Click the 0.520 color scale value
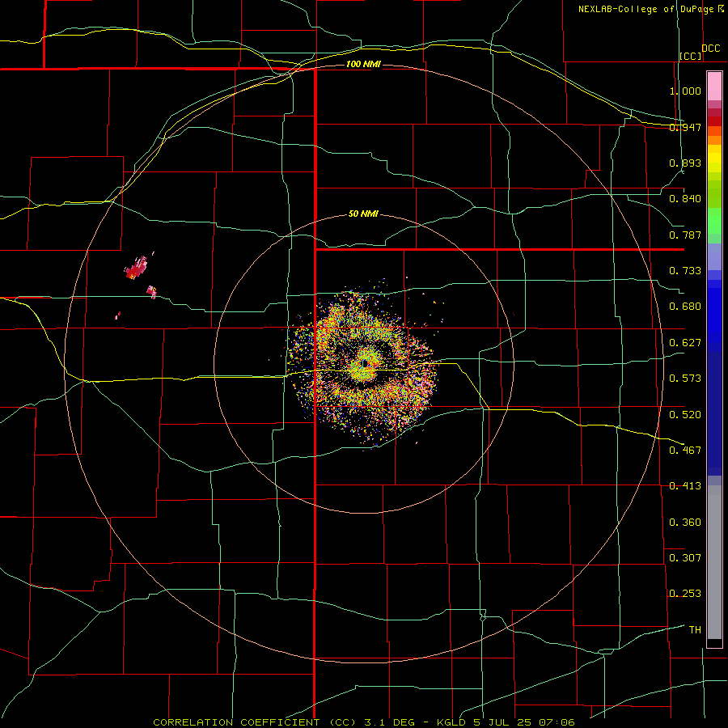This screenshot has height=728, width=728. pos(685,415)
